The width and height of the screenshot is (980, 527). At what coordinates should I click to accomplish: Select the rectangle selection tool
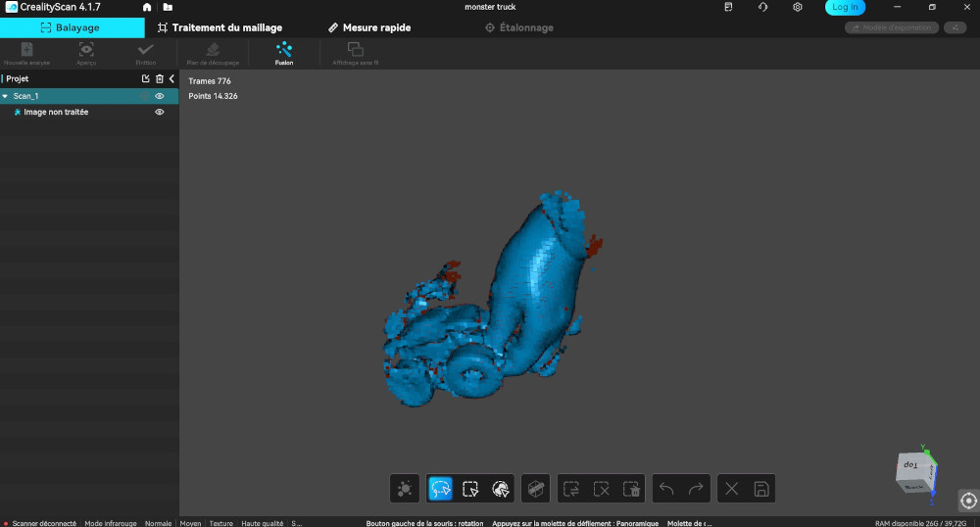pyautogui.click(x=470, y=489)
